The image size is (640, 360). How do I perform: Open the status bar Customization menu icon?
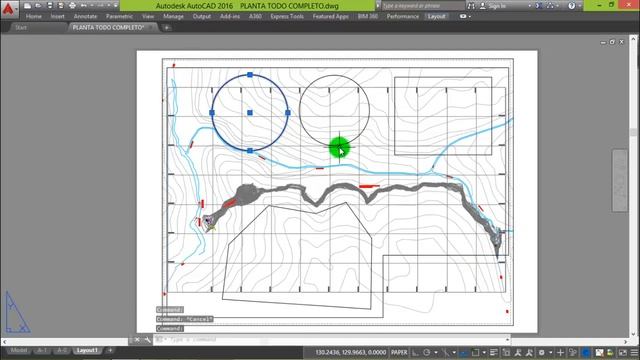point(634,352)
